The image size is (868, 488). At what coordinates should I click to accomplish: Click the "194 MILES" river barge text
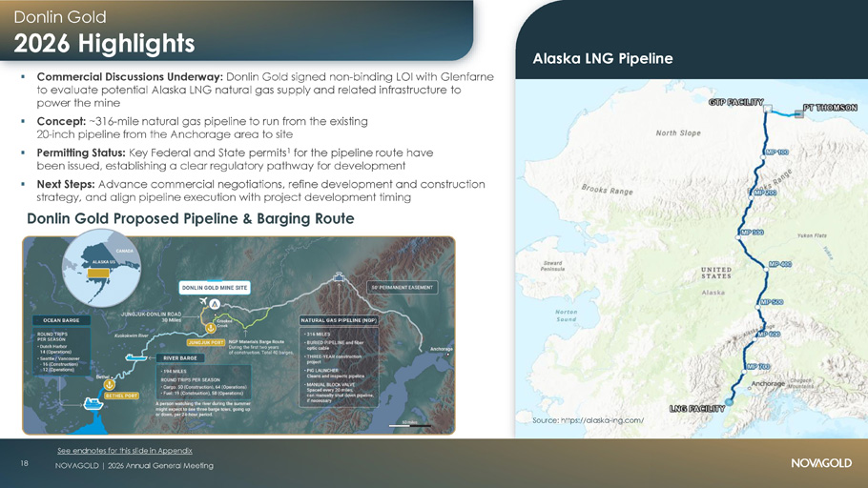coord(175,372)
